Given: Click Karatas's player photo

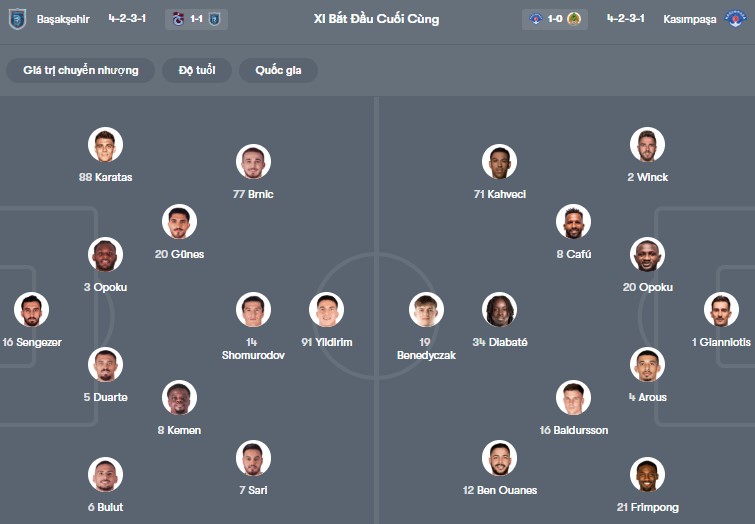Looking at the screenshot, I should pos(105,145).
